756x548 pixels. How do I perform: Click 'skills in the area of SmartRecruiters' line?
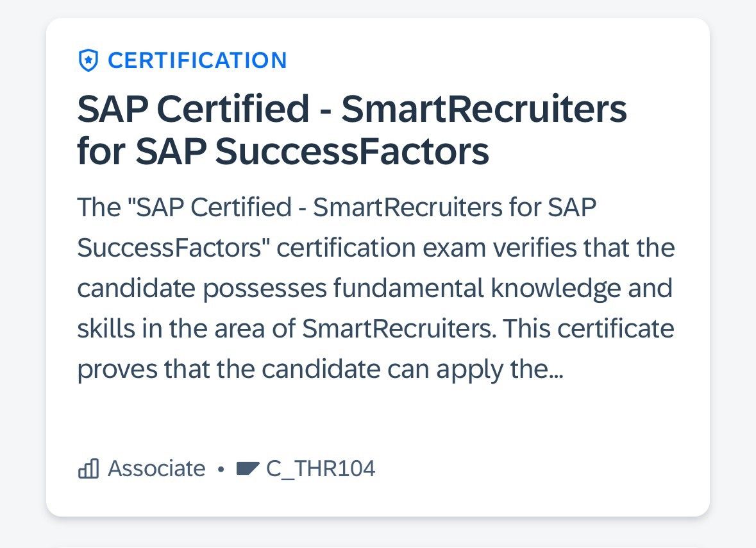point(376,329)
